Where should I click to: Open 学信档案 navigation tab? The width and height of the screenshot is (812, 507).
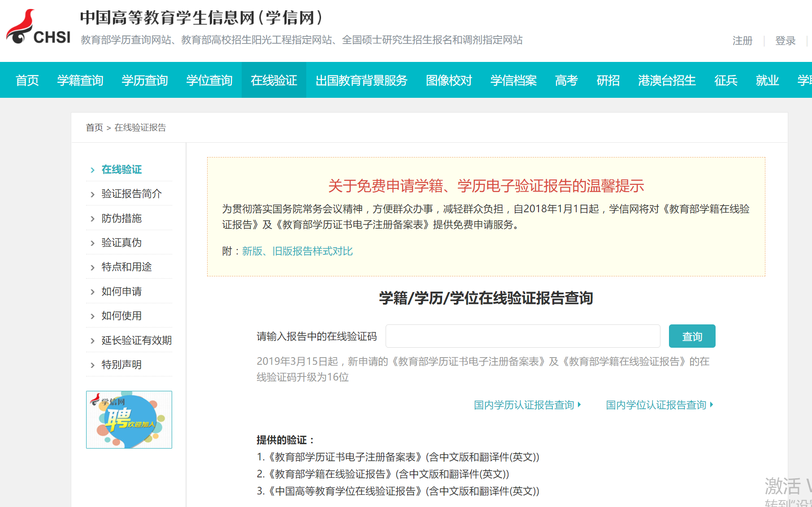tap(513, 80)
